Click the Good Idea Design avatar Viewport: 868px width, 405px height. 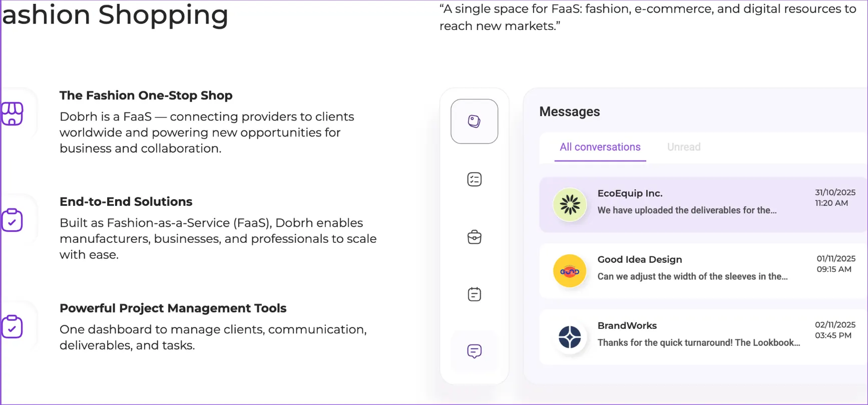coord(570,271)
